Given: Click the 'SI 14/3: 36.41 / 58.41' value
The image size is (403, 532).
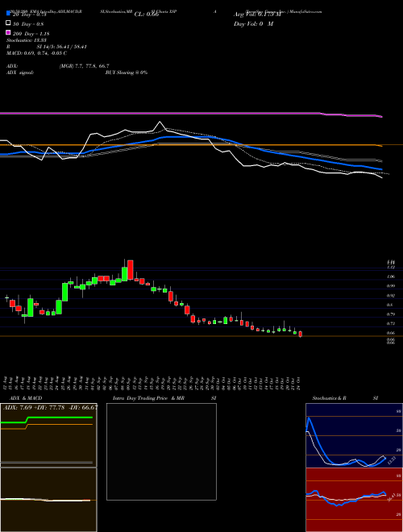Looking at the screenshot, I should [62, 47].
